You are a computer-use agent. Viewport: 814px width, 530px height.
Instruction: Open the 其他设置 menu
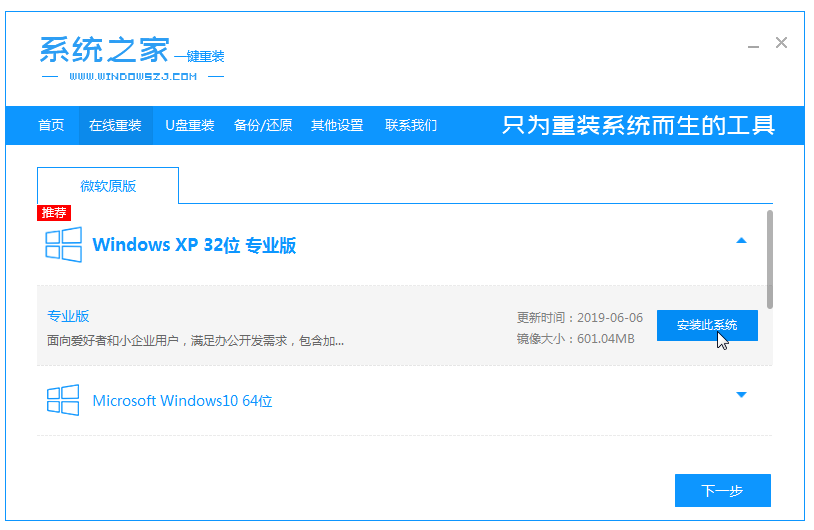point(337,125)
